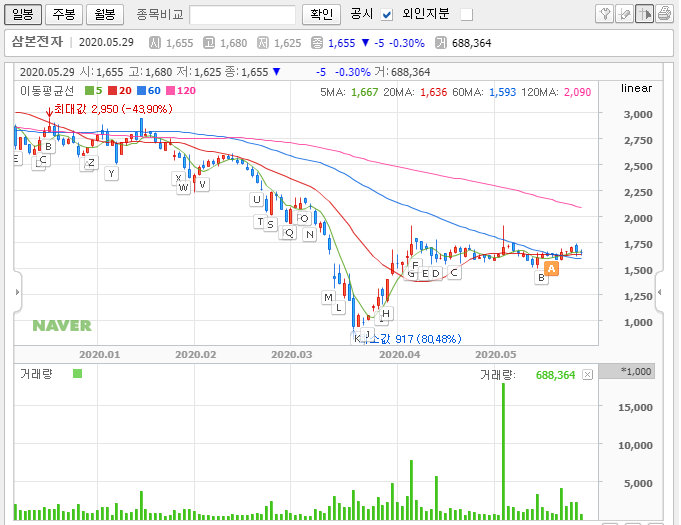Screen dimensions: 681x525
Task: Open disclosure marker K near the minimum
Action: click(x=357, y=338)
